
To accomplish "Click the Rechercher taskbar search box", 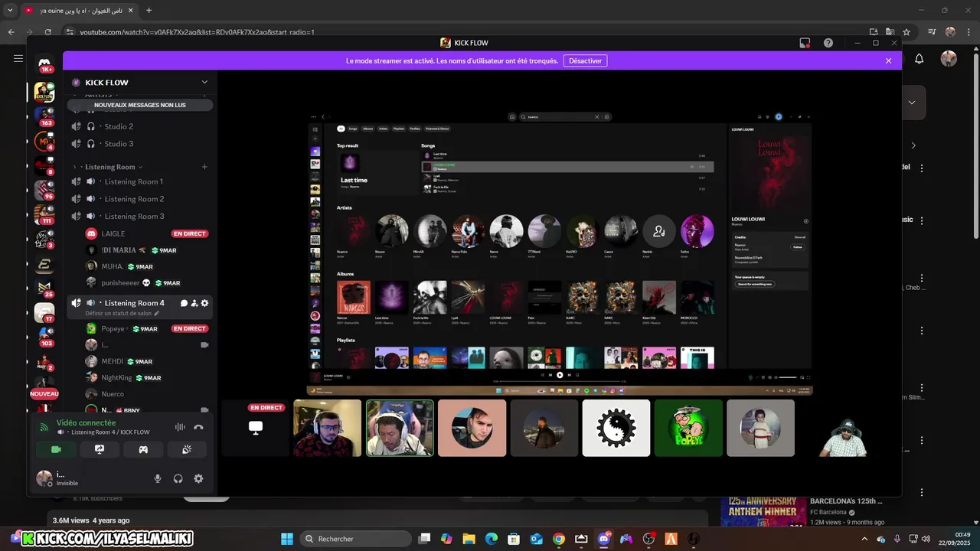I will coord(356,539).
